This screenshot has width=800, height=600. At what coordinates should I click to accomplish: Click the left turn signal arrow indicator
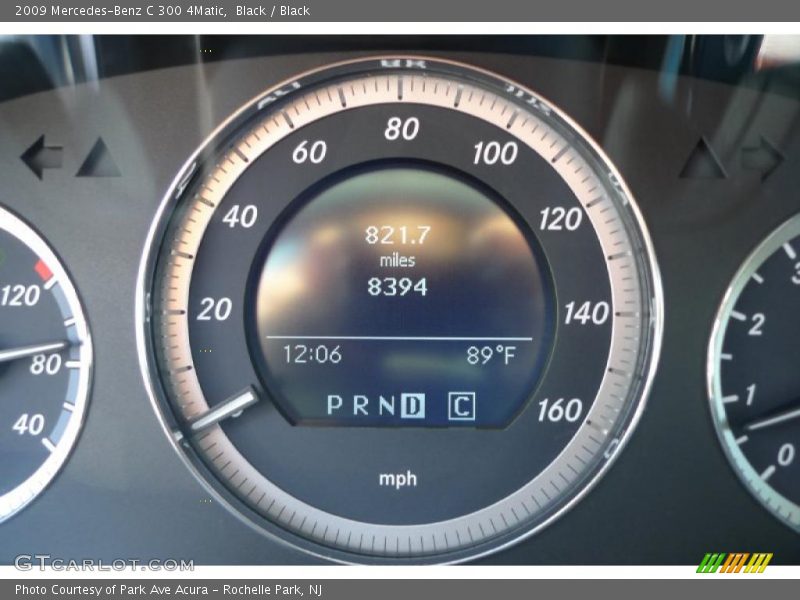coord(42,157)
